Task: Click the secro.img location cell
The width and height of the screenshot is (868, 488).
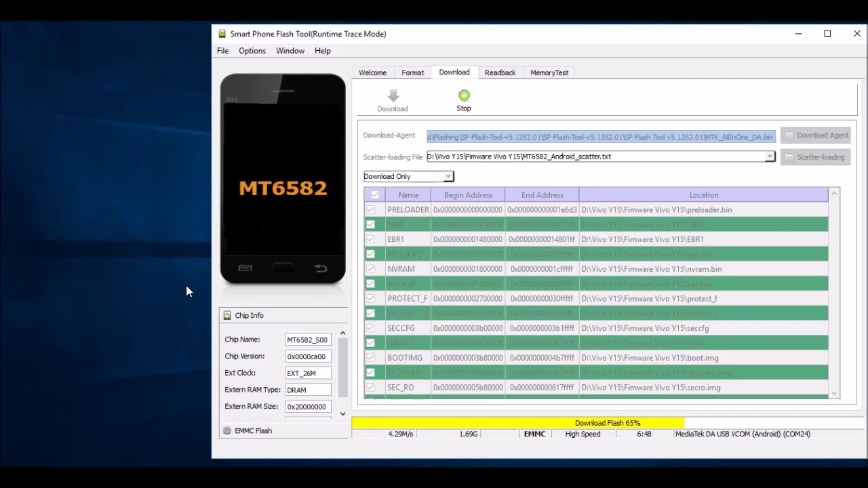Action: [704, 388]
